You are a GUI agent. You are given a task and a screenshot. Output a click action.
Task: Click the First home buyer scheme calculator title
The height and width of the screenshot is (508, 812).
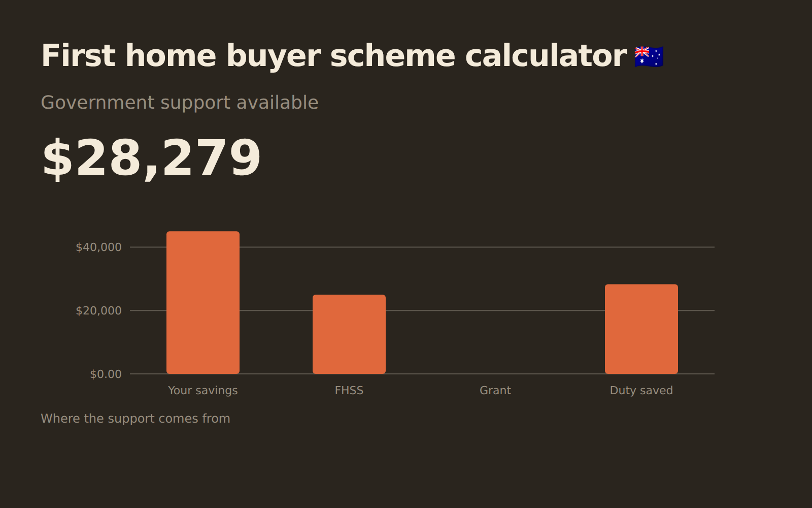pos(334,56)
